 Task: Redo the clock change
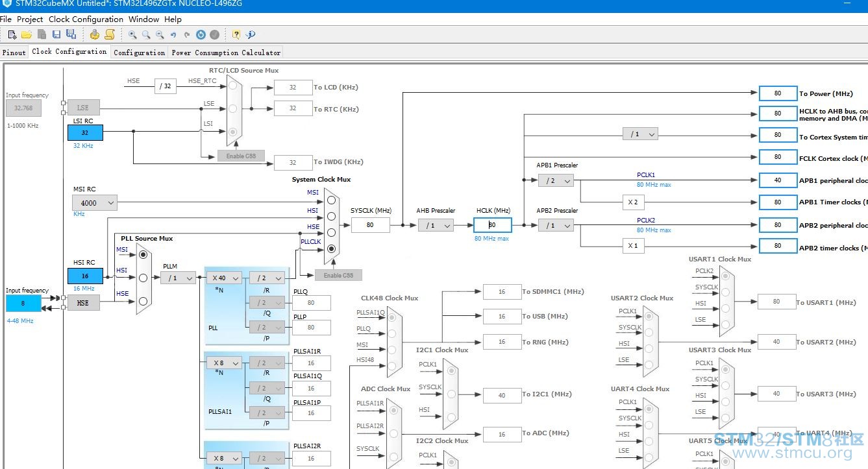(187, 34)
